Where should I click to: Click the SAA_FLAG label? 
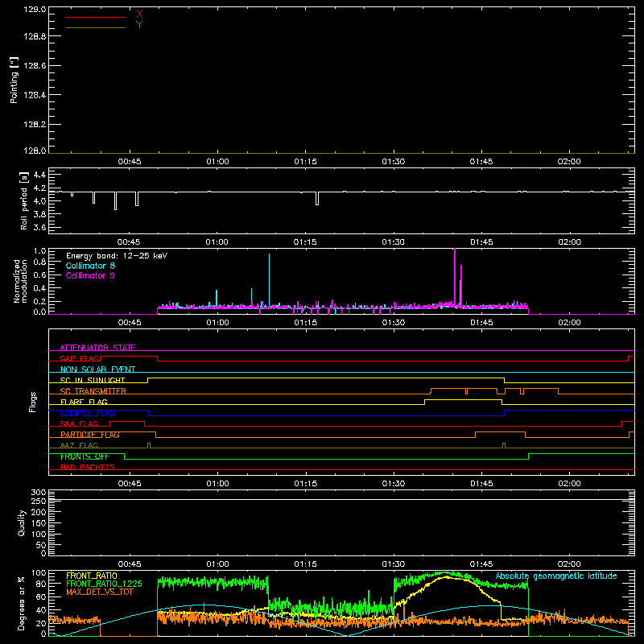tap(79, 423)
